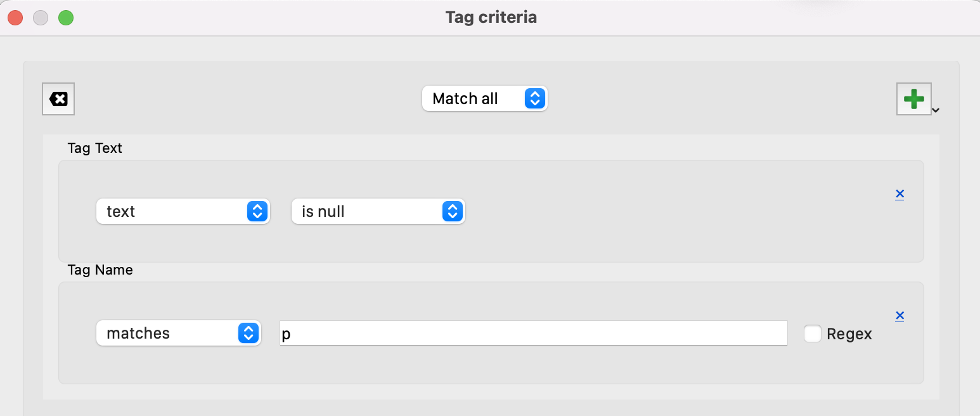Click the Regex label text

[x=849, y=334]
